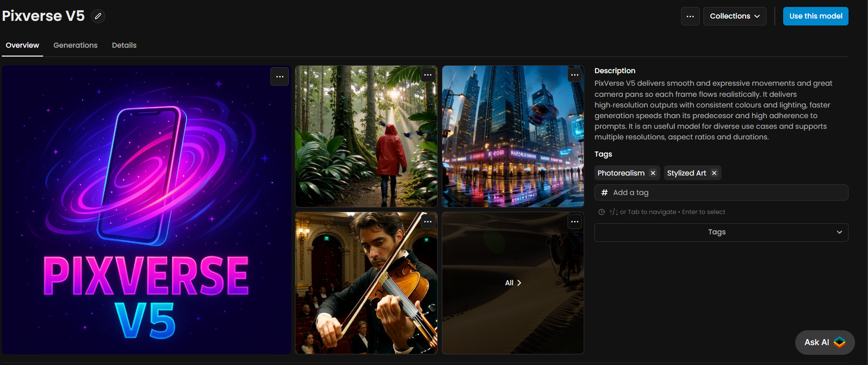
Task: View all generations via the All link
Action: click(513, 283)
